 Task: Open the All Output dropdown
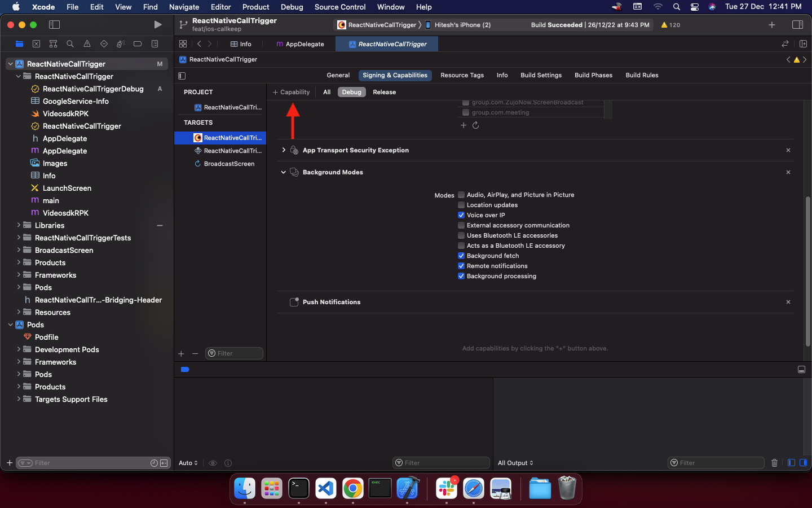[x=515, y=463]
